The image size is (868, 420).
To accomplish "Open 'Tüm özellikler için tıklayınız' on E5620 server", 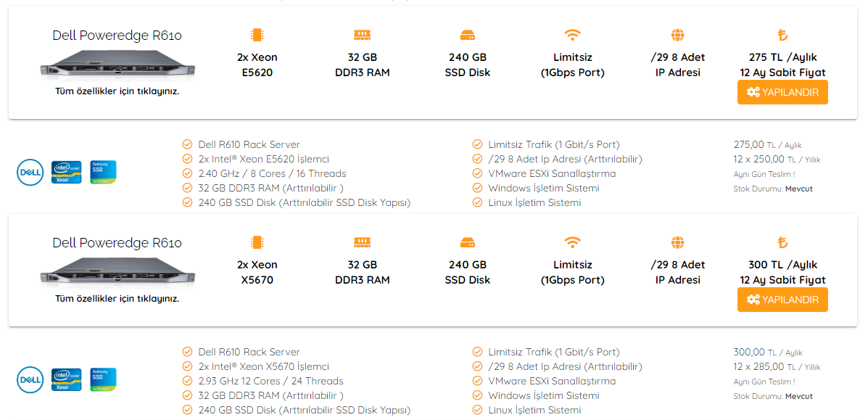I will [x=117, y=91].
